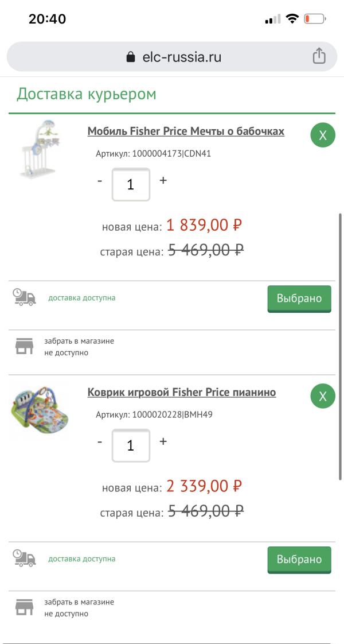Remove Коврик игровой with green X
The image size is (344, 644).
click(323, 396)
